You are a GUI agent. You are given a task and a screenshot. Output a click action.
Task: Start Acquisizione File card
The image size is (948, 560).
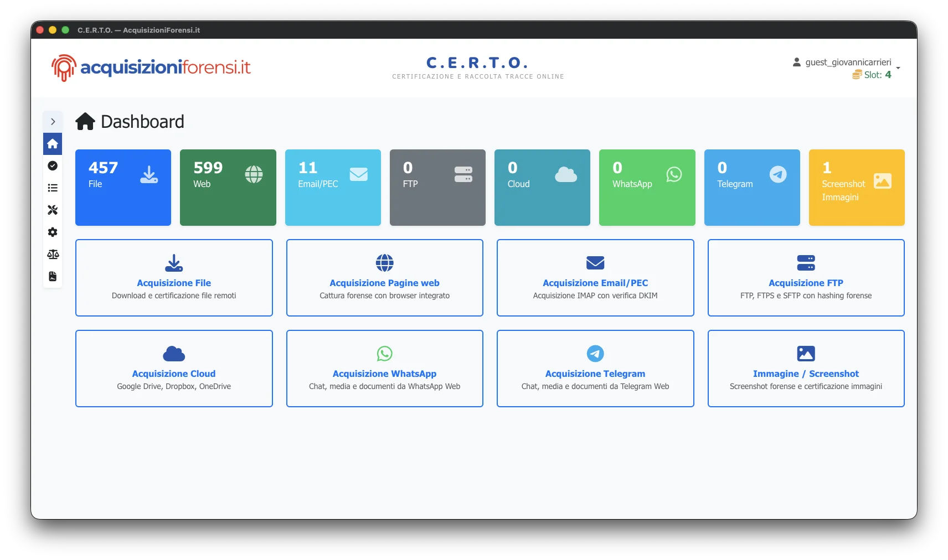click(x=174, y=278)
